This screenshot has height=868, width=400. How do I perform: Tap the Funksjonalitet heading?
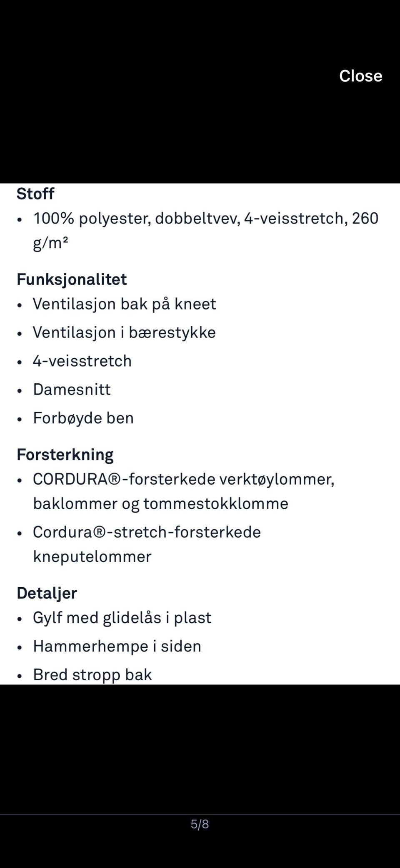pyautogui.click(x=72, y=279)
